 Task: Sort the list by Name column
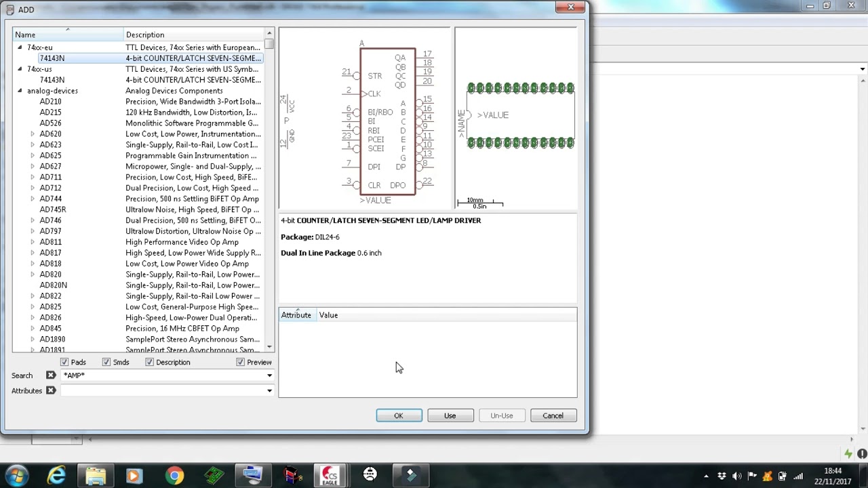point(68,35)
